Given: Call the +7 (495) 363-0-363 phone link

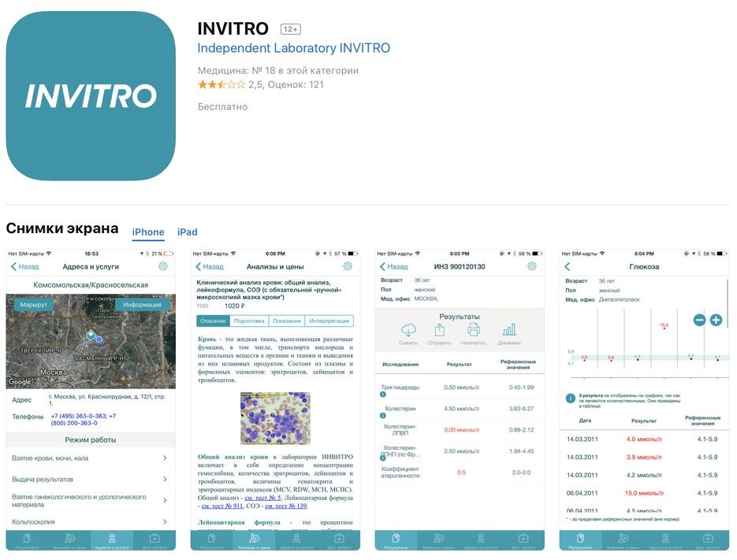Looking at the screenshot, I should (79, 416).
